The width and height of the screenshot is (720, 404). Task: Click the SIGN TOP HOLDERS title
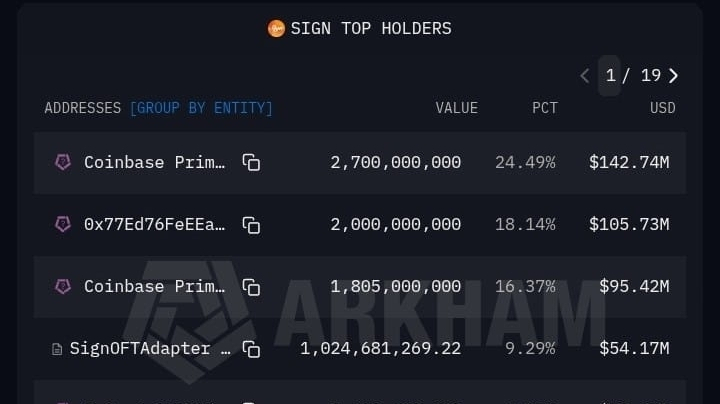tap(370, 28)
